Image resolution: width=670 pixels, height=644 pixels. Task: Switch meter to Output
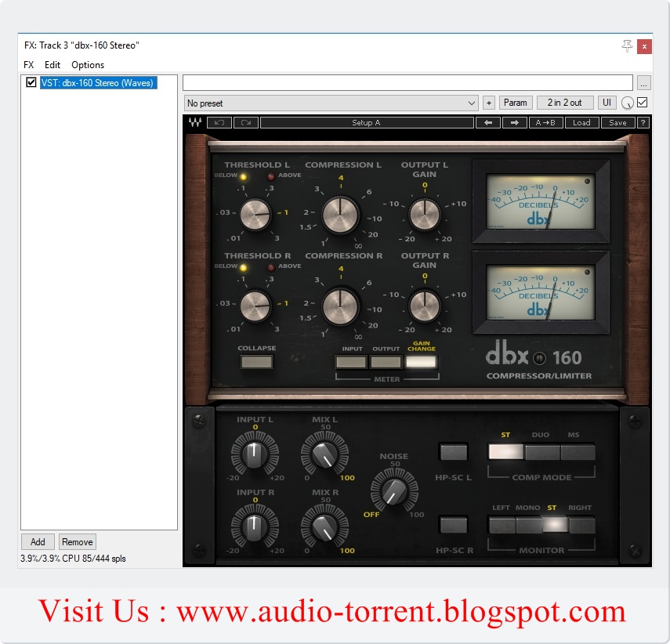click(x=386, y=362)
